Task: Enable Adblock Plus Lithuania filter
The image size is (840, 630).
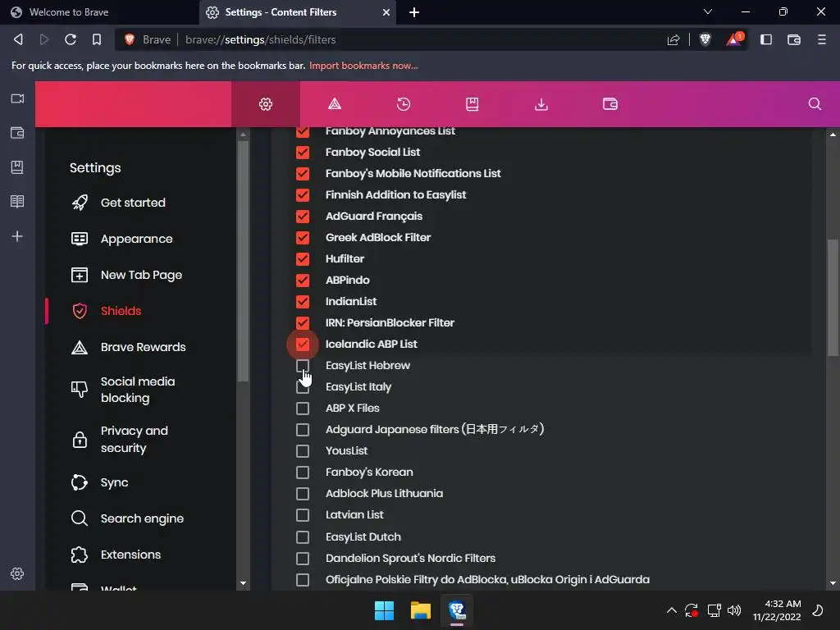Action: click(x=303, y=493)
